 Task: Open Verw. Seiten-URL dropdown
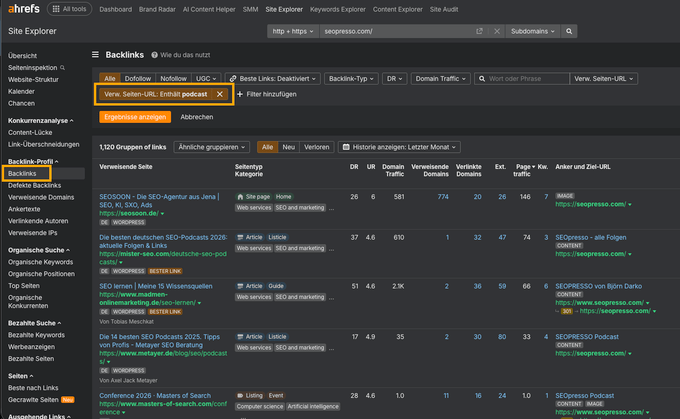click(x=603, y=79)
